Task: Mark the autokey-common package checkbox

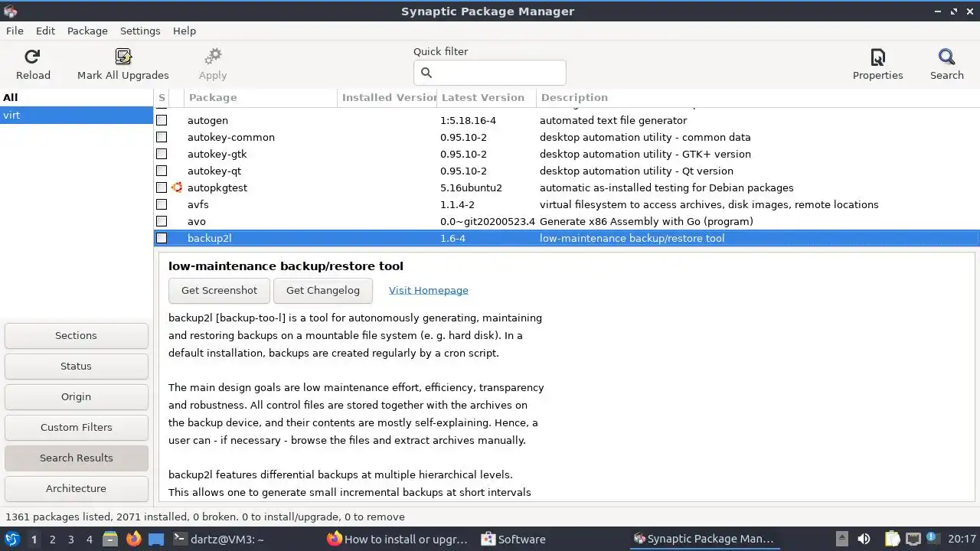Action: click(162, 137)
